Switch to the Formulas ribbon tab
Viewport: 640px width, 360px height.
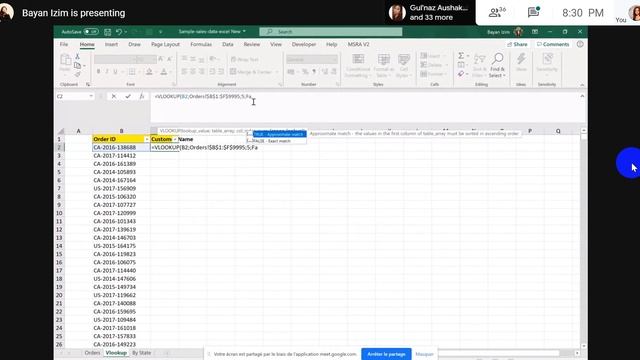point(201,44)
